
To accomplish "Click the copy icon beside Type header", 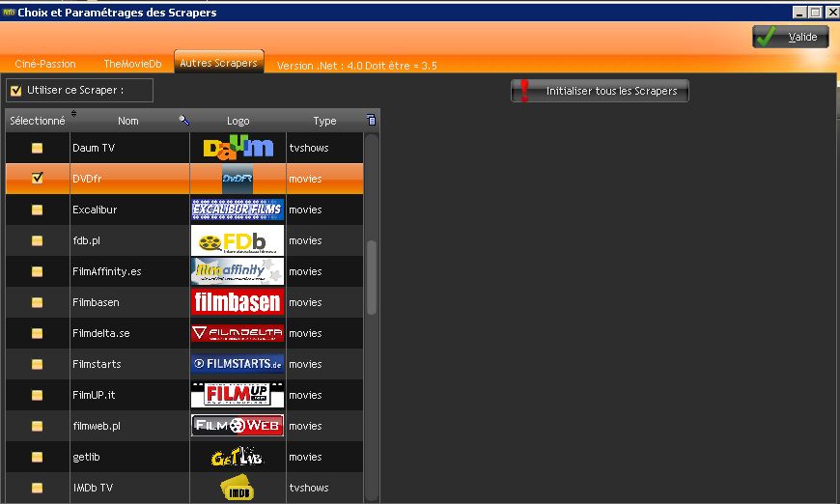I will (371, 120).
